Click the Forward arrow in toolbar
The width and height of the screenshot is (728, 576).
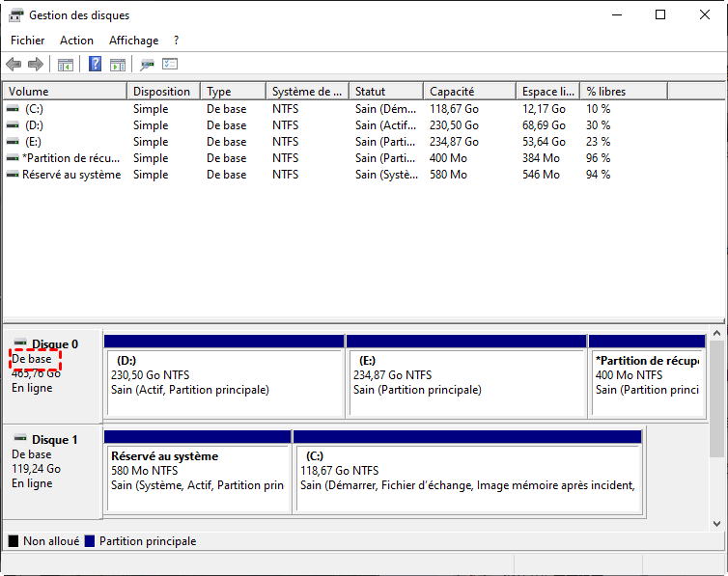tap(36, 65)
